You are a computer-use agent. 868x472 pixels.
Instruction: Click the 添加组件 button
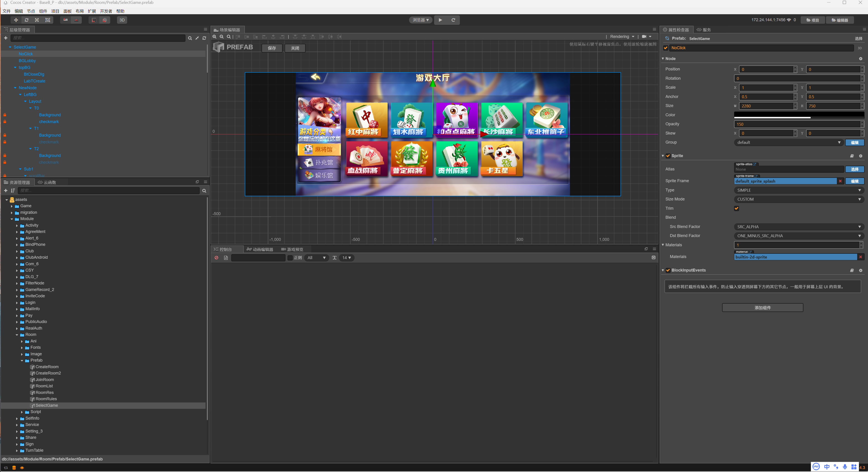click(762, 308)
